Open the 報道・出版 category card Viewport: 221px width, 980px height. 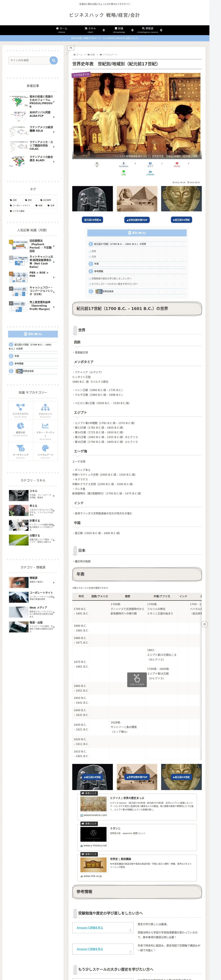point(33,627)
